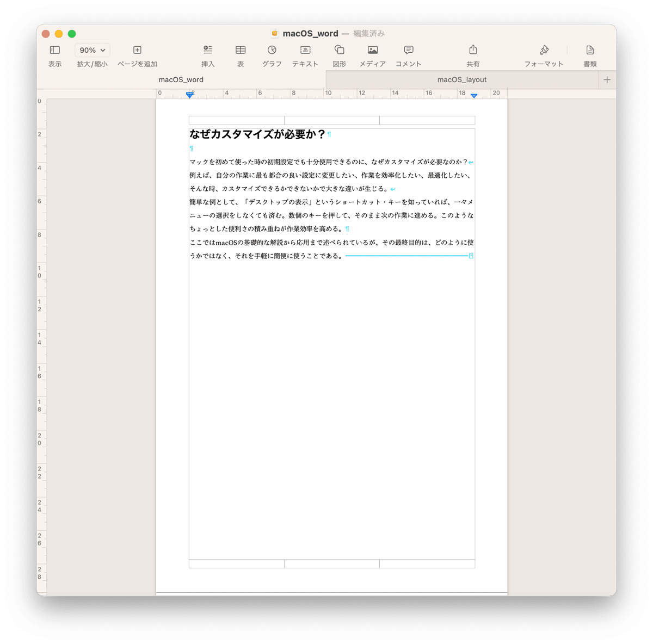Click the line starting そんな時、カスタマイズ
Screen dimensions: 653x644
click(x=289, y=189)
